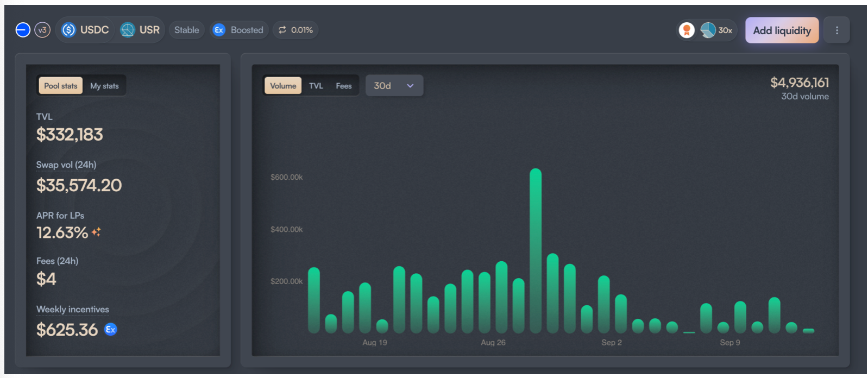Click the orange award ribbon icon

pos(687,30)
